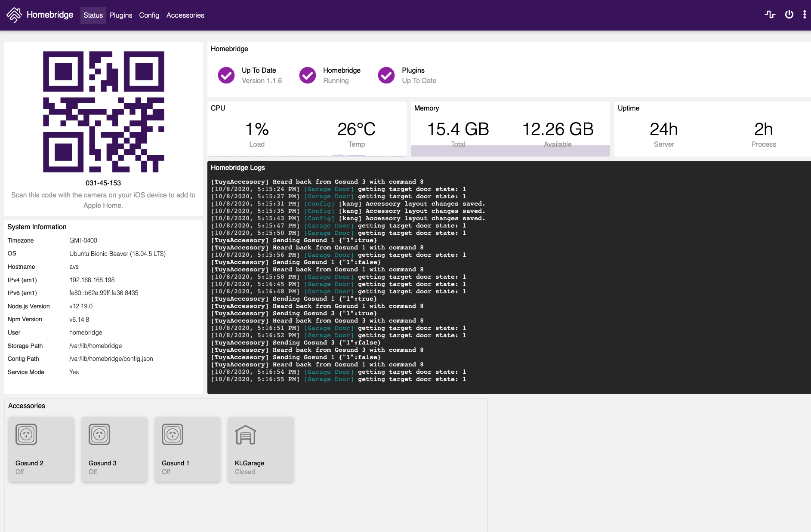This screenshot has width=811, height=532.
Task: Click the Uptime widget title
Action: click(629, 108)
